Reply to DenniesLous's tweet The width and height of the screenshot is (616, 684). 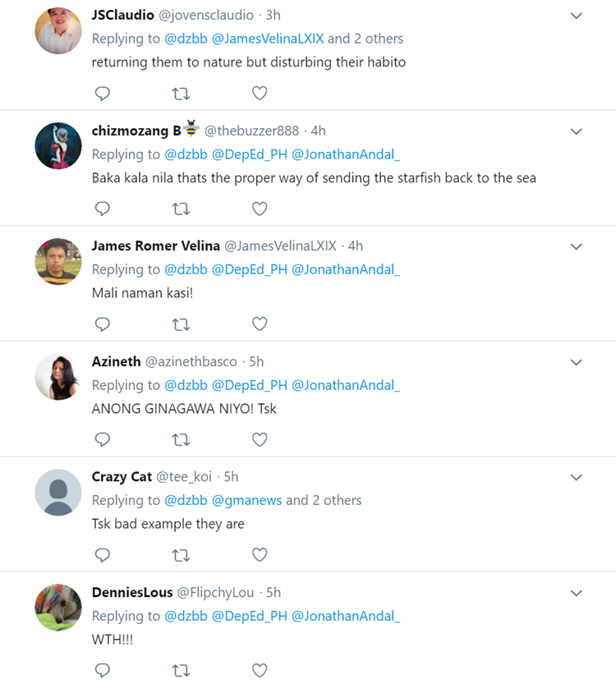103,671
